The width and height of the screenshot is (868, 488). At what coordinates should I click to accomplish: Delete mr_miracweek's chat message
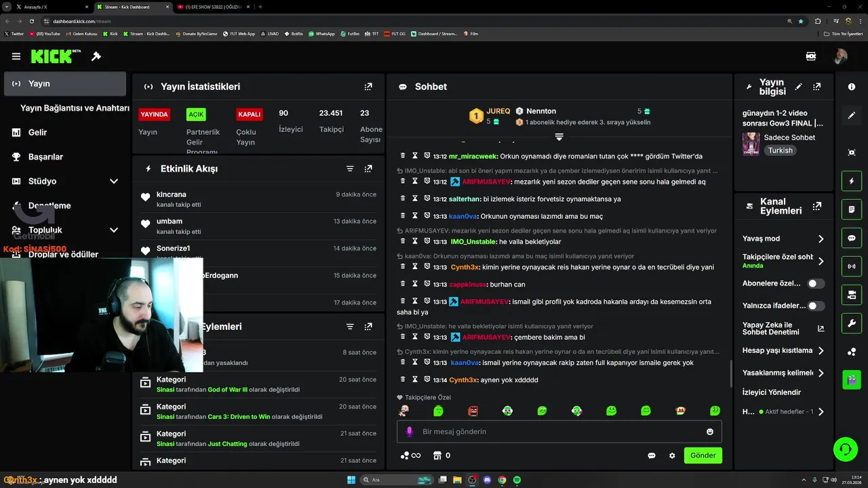403,156
